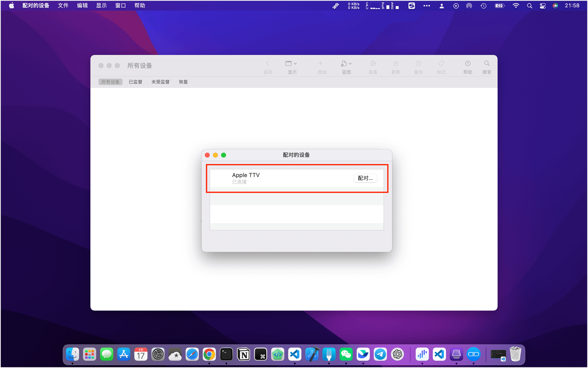The height and width of the screenshot is (368, 588).
Task: Open ChatGPT from the Dock
Action: 397,354
